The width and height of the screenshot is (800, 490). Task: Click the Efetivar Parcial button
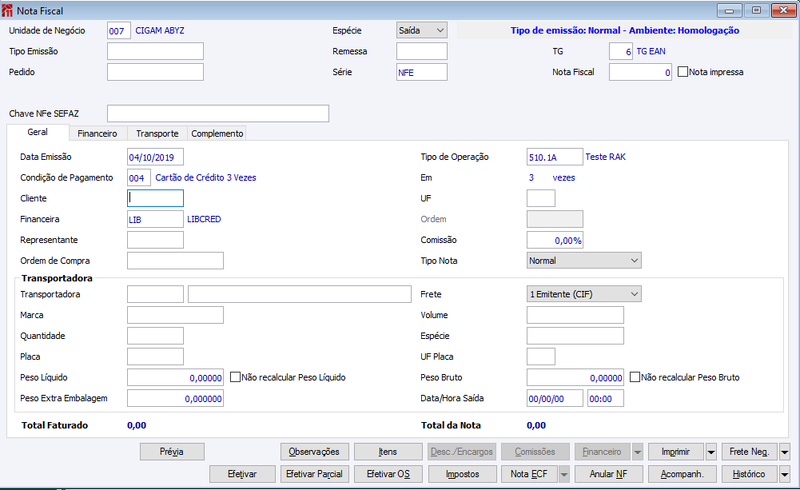314,474
